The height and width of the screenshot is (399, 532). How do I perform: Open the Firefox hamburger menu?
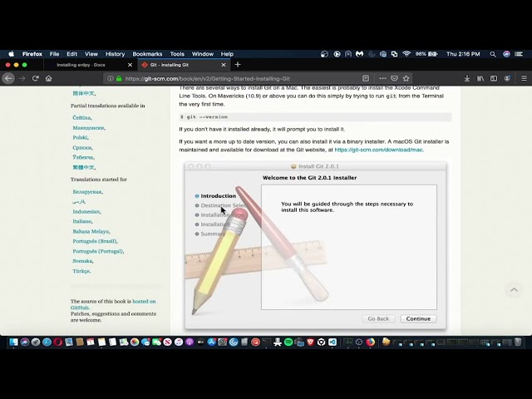pos(525,78)
